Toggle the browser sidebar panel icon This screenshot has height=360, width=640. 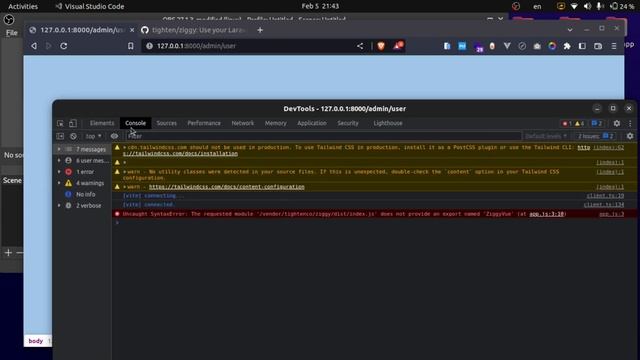point(582,46)
